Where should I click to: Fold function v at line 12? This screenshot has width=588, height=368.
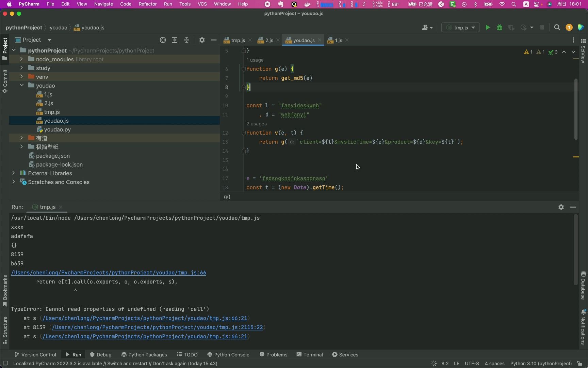[243, 133]
